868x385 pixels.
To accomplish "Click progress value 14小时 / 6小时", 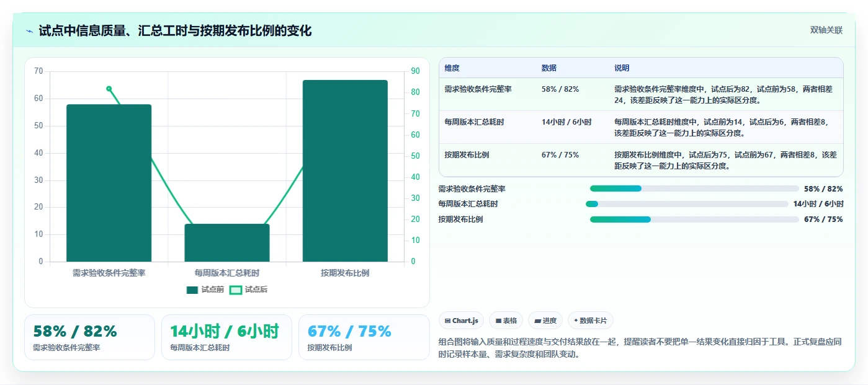I will tap(818, 204).
